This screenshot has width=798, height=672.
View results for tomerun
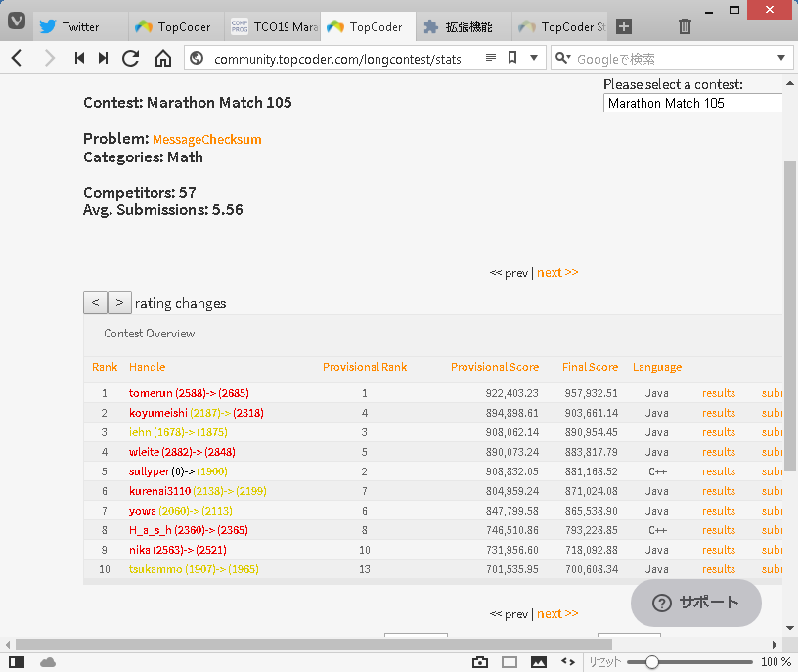719,393
